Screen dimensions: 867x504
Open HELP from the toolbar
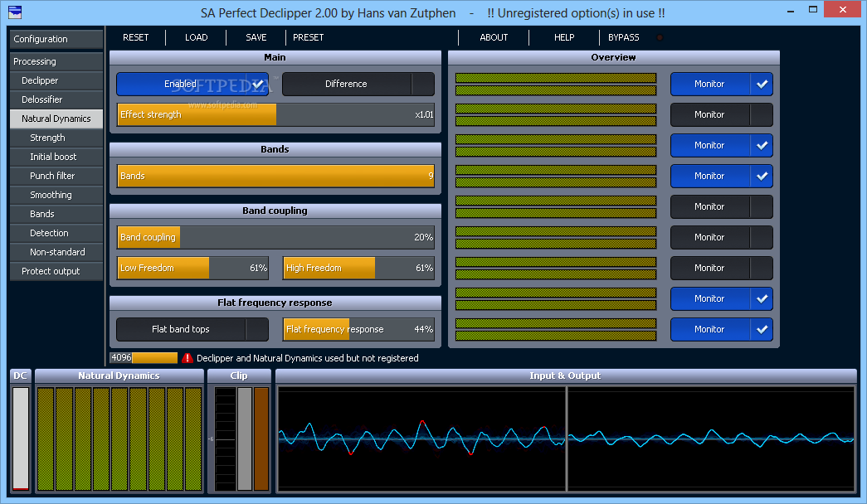point(564,37)
